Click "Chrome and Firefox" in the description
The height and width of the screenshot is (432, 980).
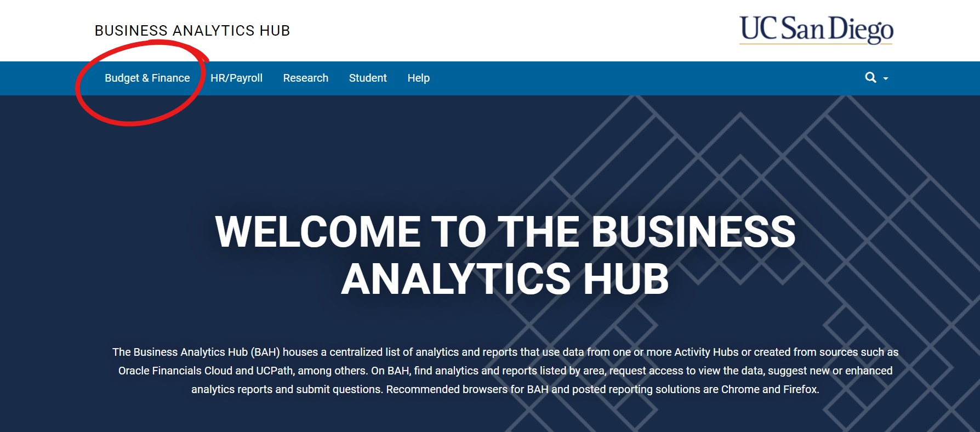pyautogui.click(x=769, y=390)
